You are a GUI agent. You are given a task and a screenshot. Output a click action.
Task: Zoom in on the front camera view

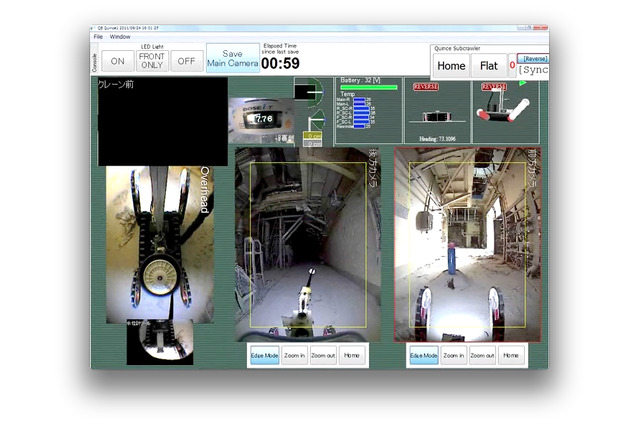point(454,355)
